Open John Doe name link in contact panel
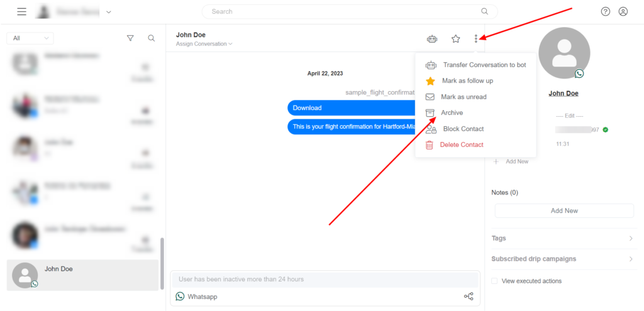644x311 pixels. (563, 93)
